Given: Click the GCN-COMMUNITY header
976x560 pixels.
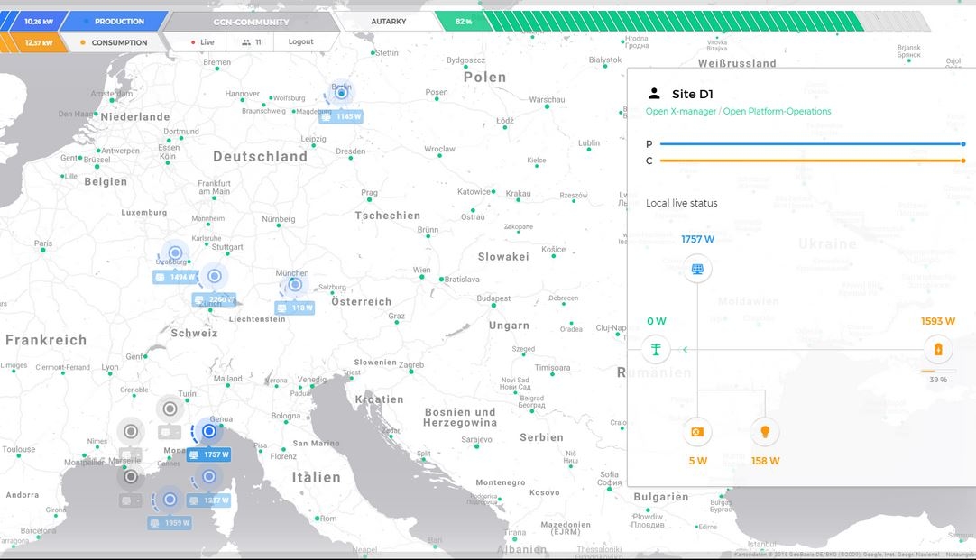Looking at the screenshot, I should point(251,22).
